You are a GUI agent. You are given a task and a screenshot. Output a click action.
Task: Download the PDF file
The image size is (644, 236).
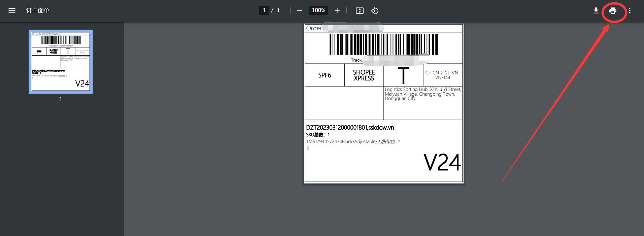596,11
